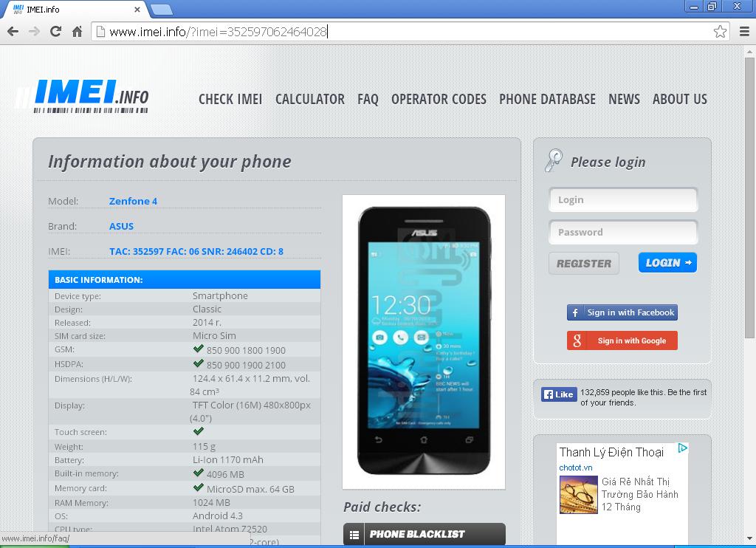756x548 pixels.
Task: Select the 'Intel Atom Z2520' CPU value
Action: 230,530
